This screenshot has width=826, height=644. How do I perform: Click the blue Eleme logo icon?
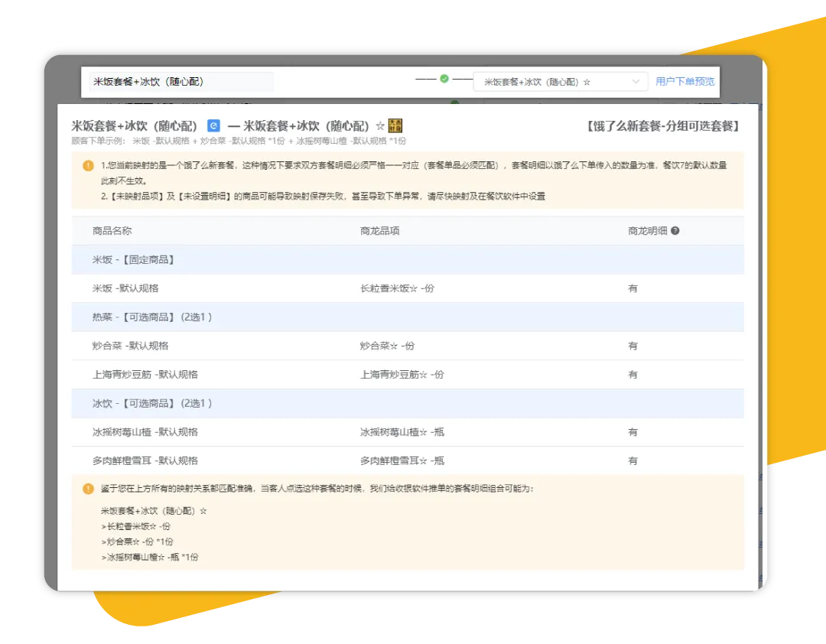[213, 125]
